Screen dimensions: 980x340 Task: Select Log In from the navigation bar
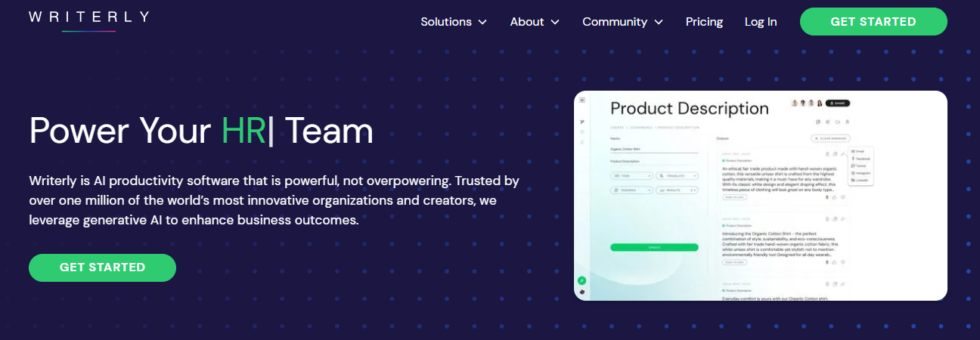[760, 22]
